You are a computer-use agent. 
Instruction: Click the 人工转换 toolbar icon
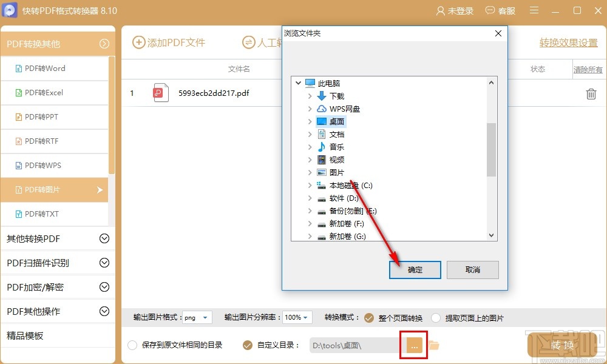tap(249, 42)
